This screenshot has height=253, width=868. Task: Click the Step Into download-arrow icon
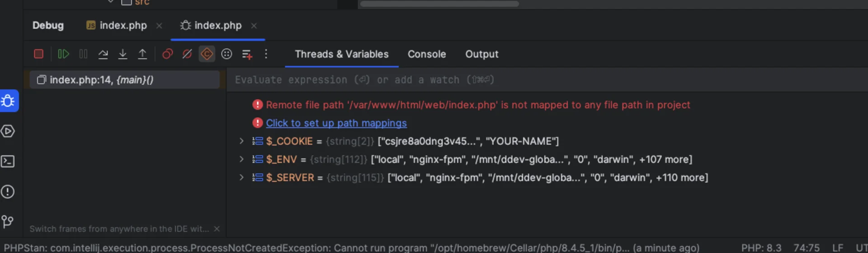123,54
